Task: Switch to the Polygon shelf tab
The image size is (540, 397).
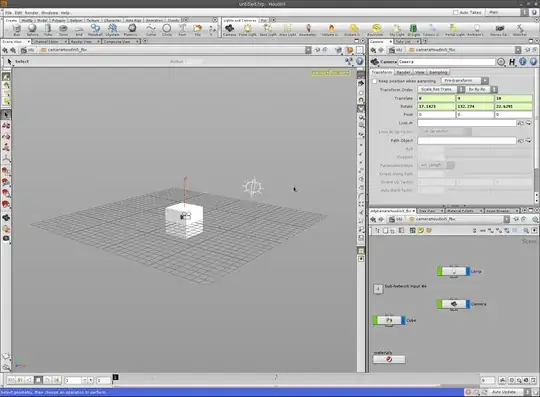Action: 58,20
